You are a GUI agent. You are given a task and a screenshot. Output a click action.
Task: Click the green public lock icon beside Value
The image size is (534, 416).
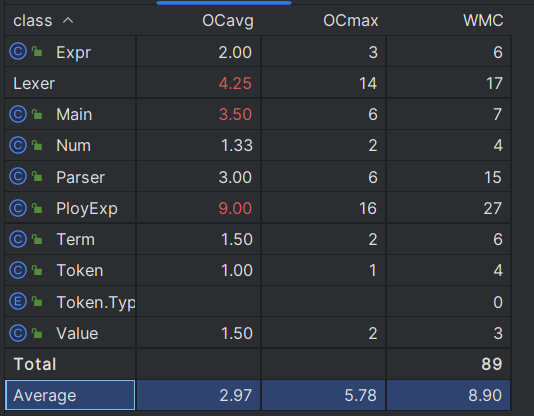(37, 333)
